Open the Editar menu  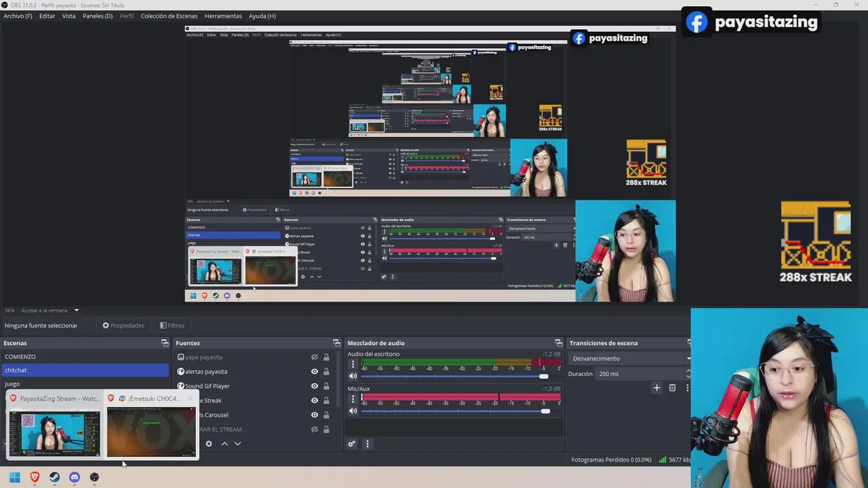click(47, 16)
